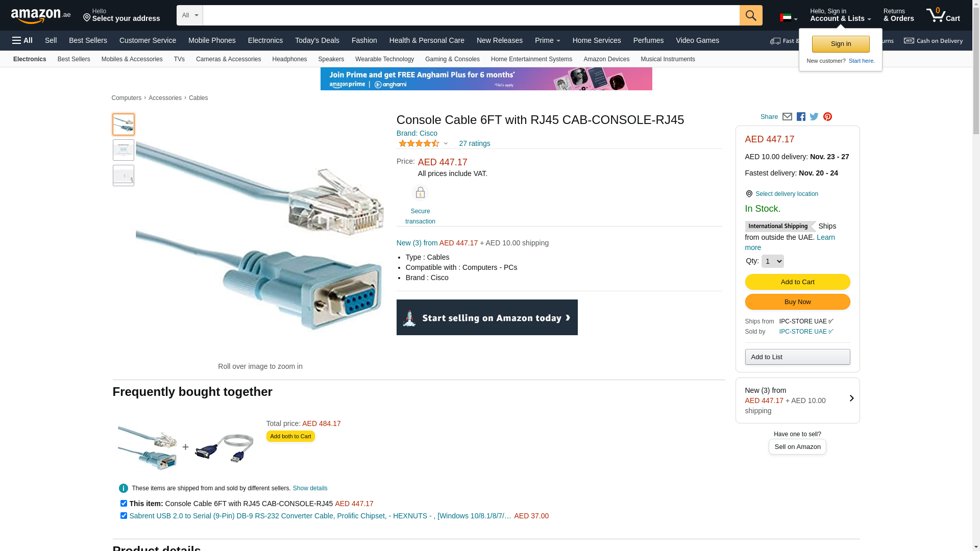
Task: Select the second product thumbnail image
Action: pyautogui.click(x=124, y=150)
